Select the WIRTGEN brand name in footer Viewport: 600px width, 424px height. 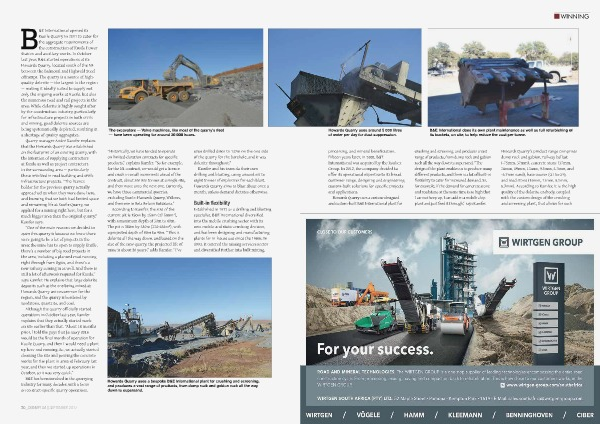319,415
